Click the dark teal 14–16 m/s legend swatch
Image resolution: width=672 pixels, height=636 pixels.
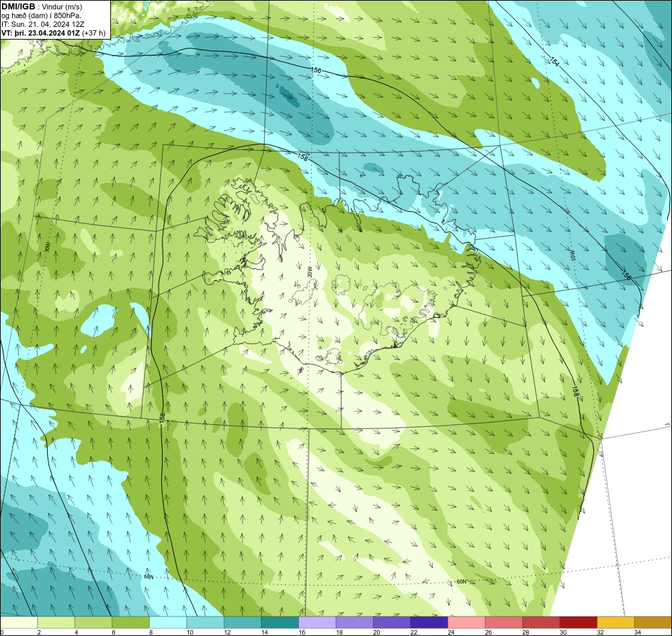[x=280, y=623]
